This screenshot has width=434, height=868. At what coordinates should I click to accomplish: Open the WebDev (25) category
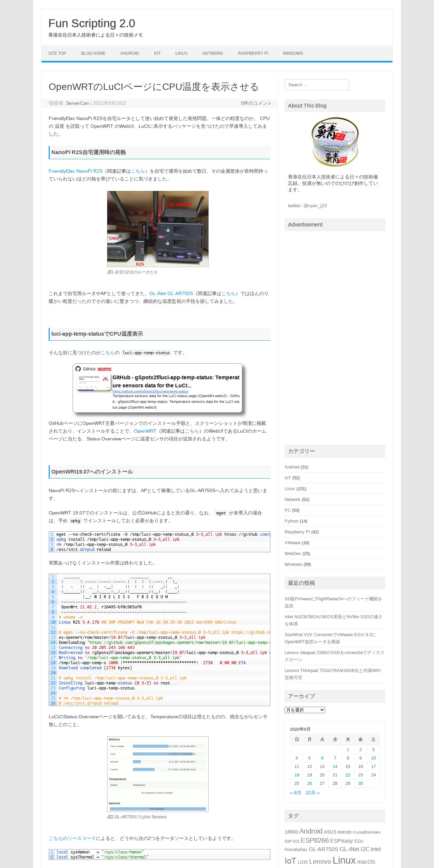293,554
